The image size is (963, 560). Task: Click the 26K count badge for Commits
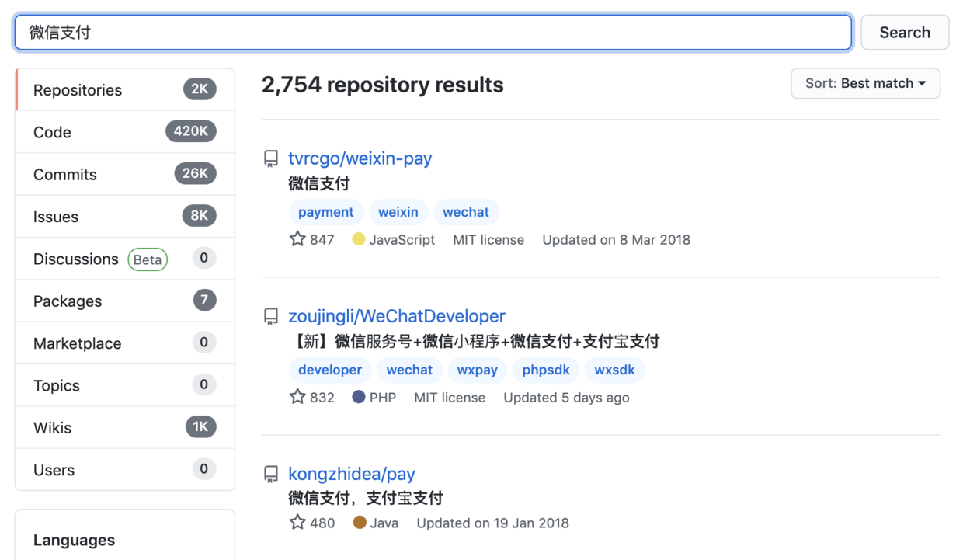point(196,174)
